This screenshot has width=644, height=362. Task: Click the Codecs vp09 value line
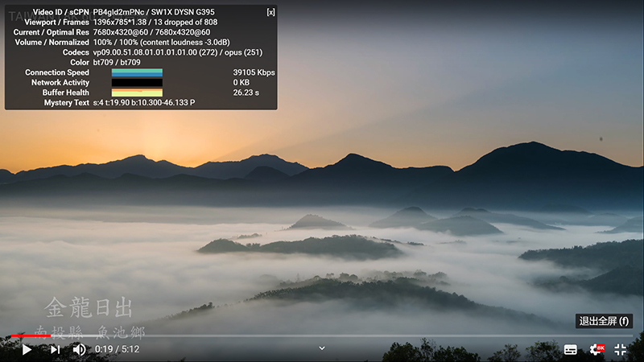coord(178,52)
